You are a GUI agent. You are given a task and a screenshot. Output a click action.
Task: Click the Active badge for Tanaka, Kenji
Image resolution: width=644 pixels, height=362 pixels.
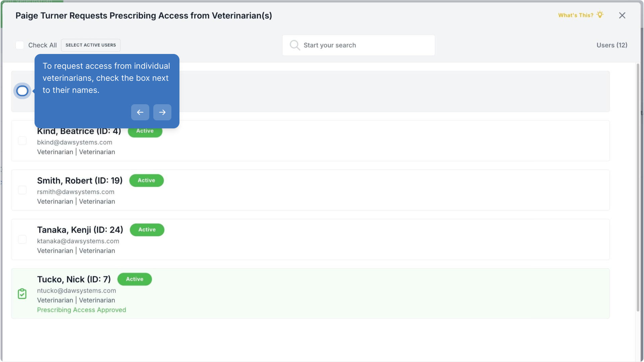click(x=147, y=230)
